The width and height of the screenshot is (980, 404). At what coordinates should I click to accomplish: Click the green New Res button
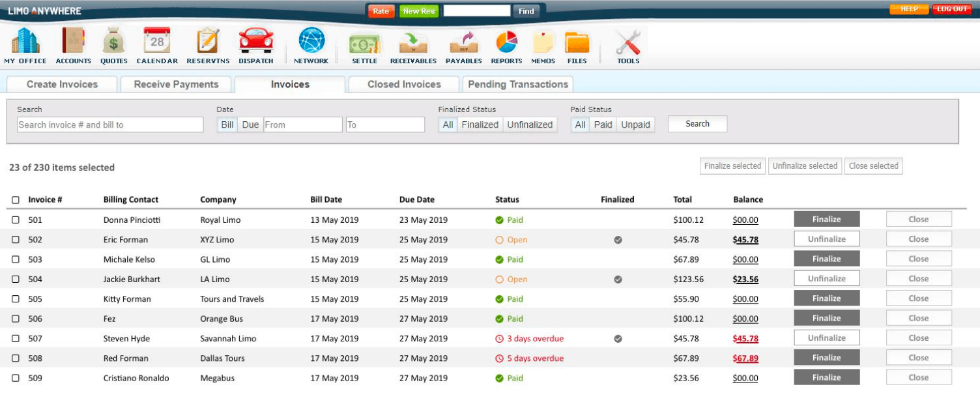click(x=419, y=11)
